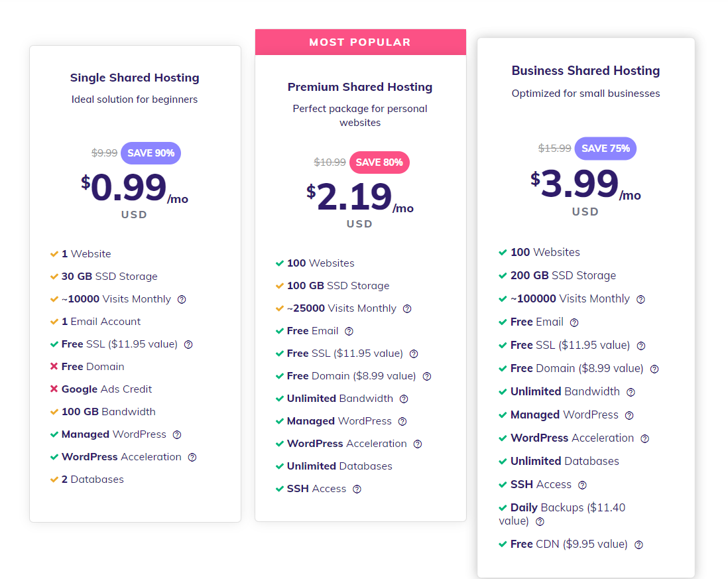Click '2 Databases' feature
This screenshot has height=579, width=728.
coord(92,479)
